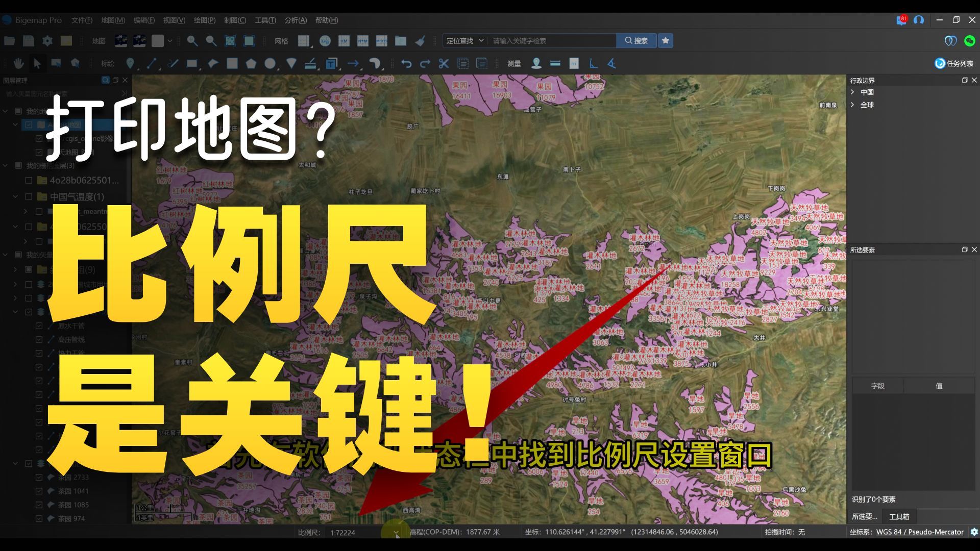Click the scissors cut tool
Screen dimensions: 980x551
point(444,63)
